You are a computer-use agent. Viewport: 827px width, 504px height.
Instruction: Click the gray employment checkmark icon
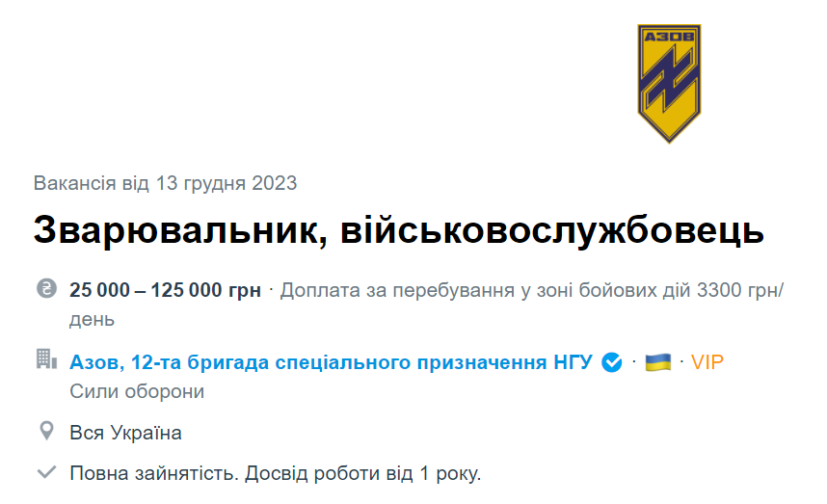[x=45, y=472]
